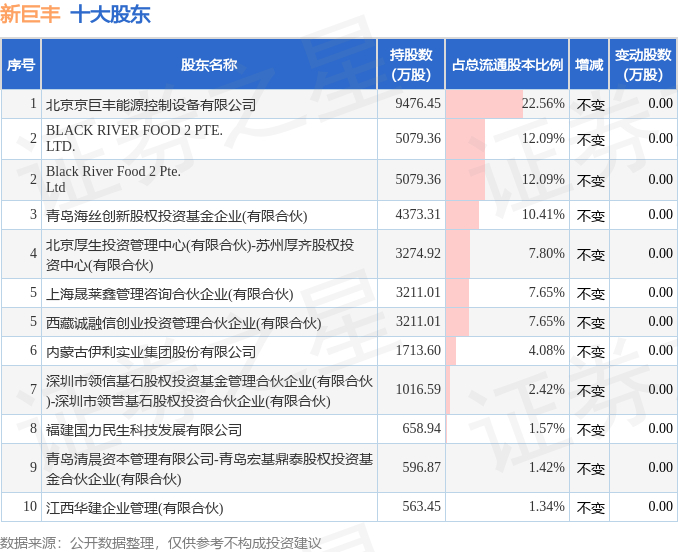Click 不变 in the 北京京巨丰 row
Viewport: 678px width, 552px height.
(x=590, y=105)
